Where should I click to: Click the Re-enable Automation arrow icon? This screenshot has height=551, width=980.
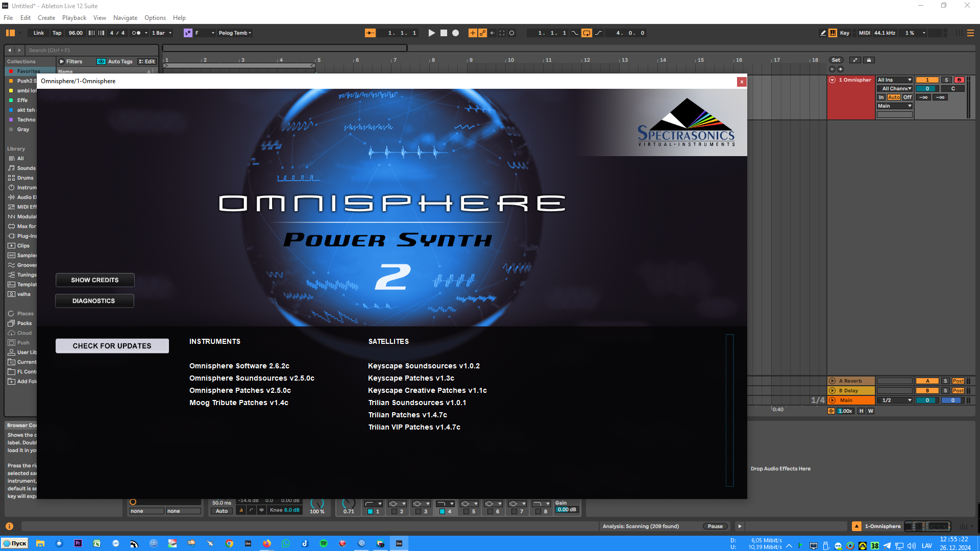[x=492, y=33]
